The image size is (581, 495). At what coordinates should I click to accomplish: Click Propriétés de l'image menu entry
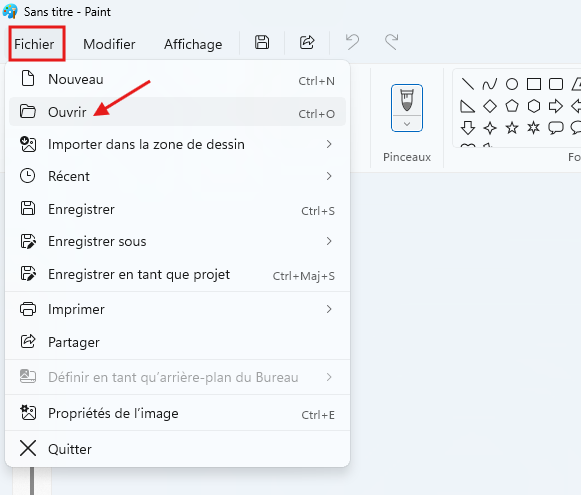177,413
